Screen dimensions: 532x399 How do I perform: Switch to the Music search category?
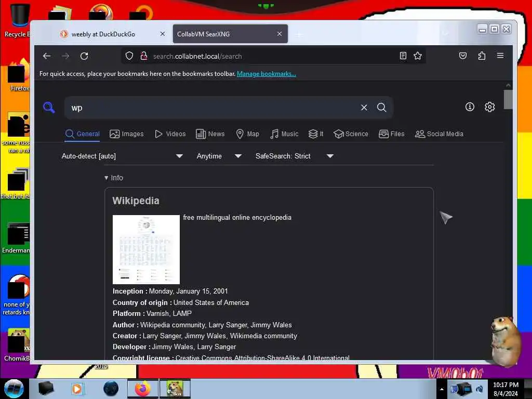pos(284,134)
